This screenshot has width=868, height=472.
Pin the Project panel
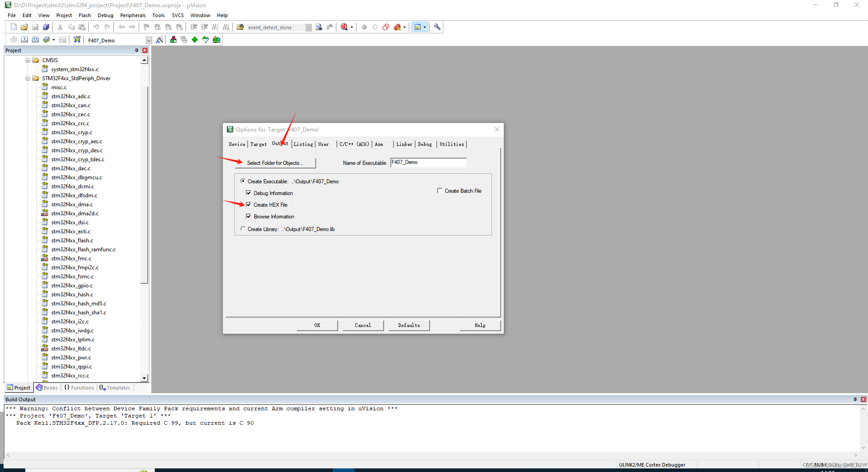click(x=136, y=50)
